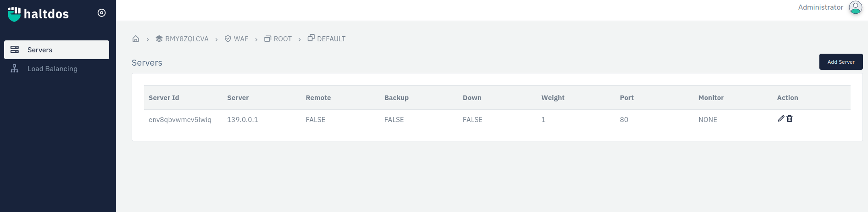Click the circular target icon beside haltdos logo

(102, 13)
